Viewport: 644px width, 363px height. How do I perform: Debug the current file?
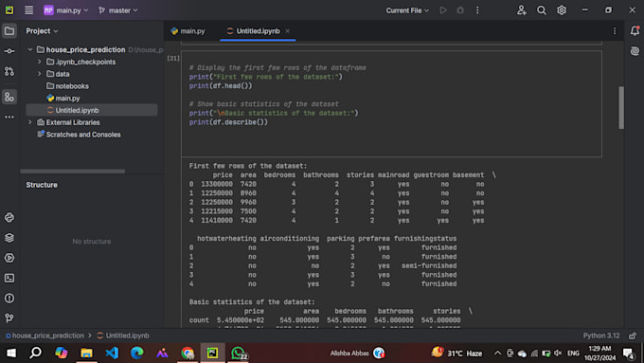tap(460, 10)
